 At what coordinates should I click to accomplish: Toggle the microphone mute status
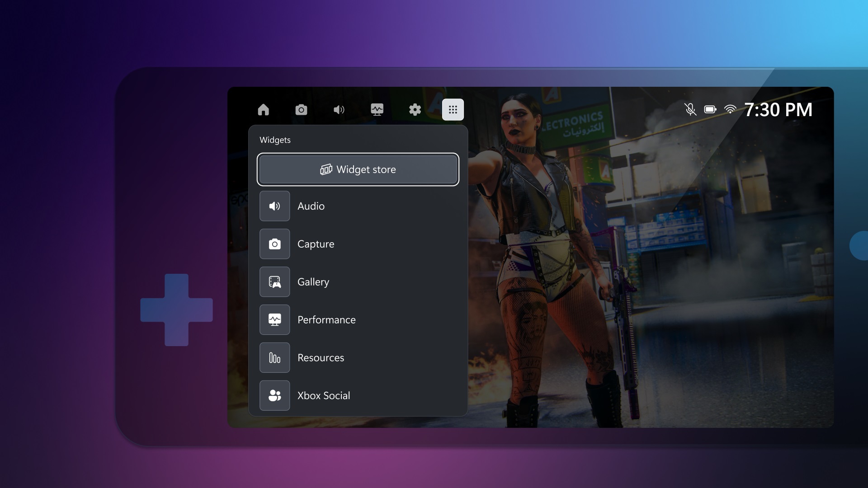689,109
